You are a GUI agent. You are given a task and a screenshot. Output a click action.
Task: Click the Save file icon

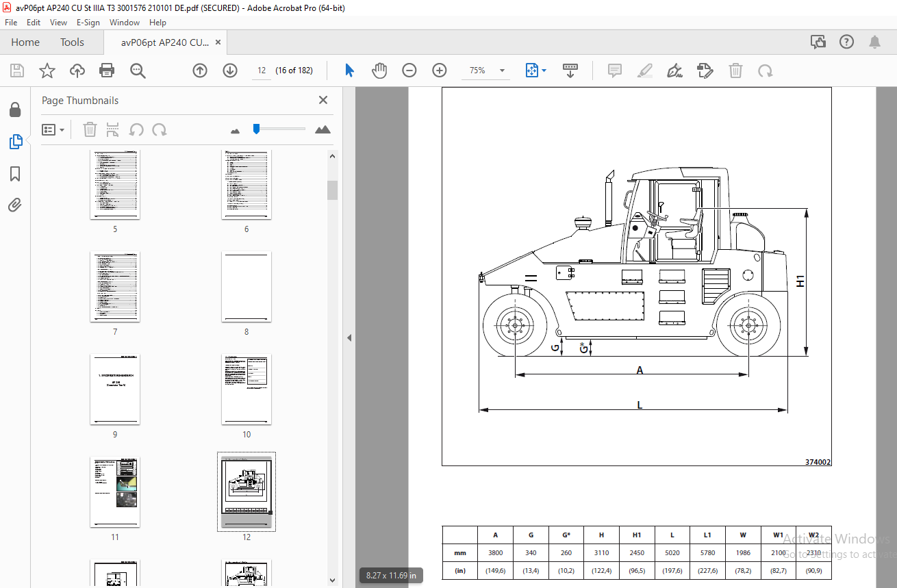(17, 71)
